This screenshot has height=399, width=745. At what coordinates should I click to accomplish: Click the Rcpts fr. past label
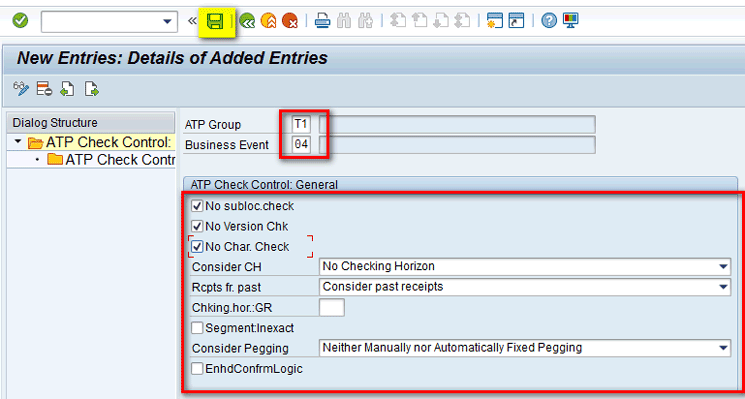click(227, 287)
